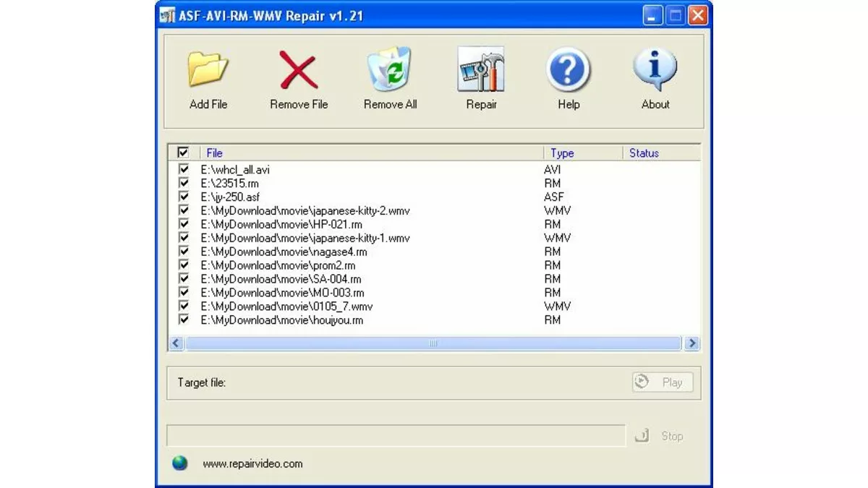Uncheck the file E:\whcl_all.avi

click(x=184, y=169)
